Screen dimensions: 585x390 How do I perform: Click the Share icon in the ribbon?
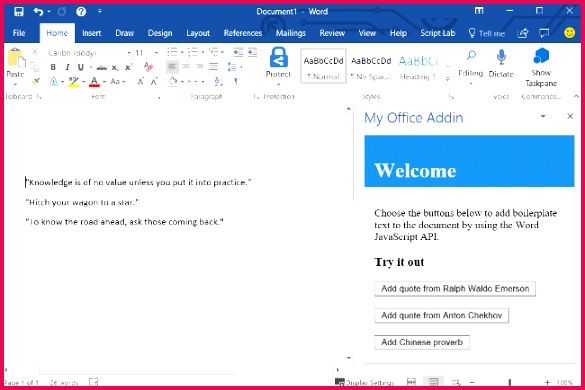tap(523, 33)
